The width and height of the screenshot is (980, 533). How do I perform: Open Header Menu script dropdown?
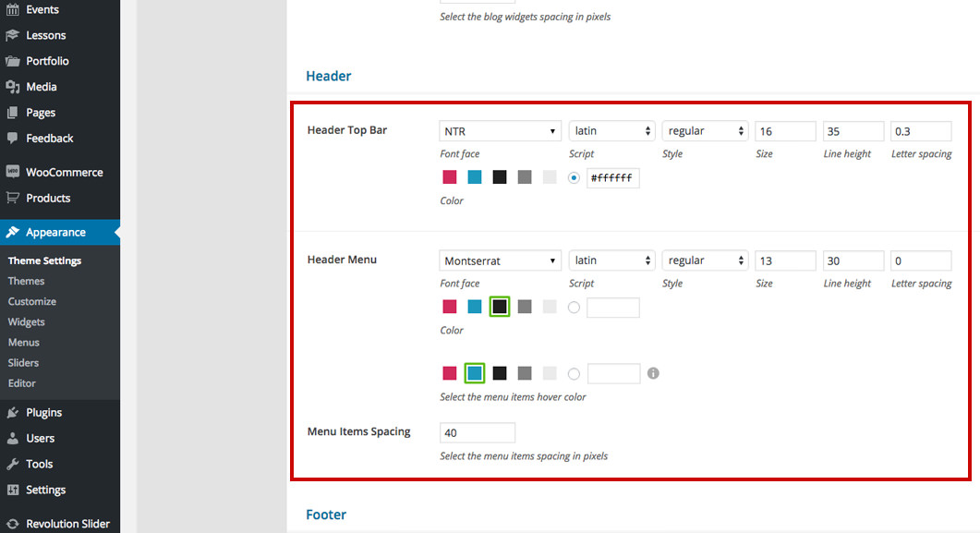coord(611,260)
